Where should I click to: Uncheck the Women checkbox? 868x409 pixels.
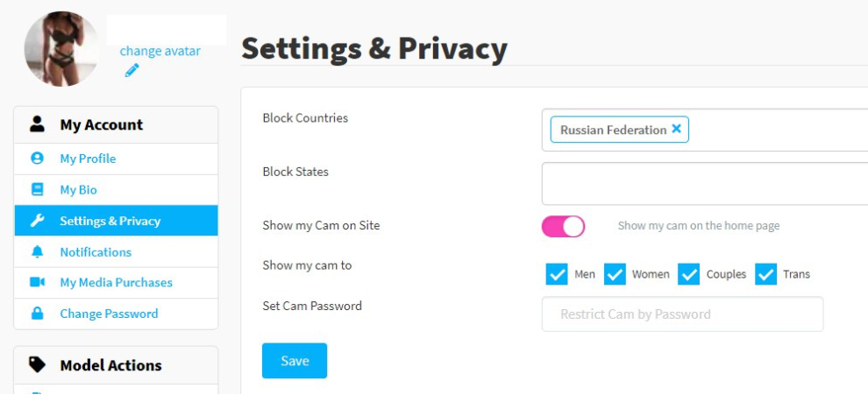pyautogui.click(x=615, y=274)
